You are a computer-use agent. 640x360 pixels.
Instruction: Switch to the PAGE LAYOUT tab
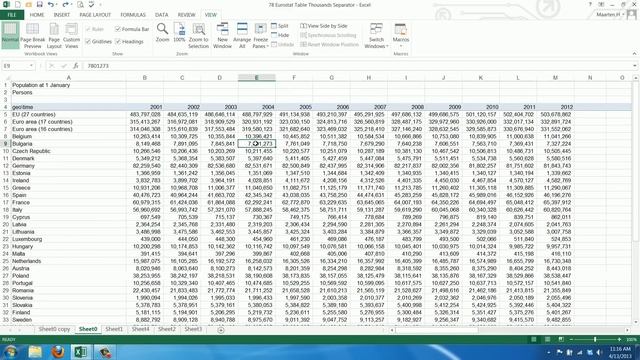click(95, 15)
